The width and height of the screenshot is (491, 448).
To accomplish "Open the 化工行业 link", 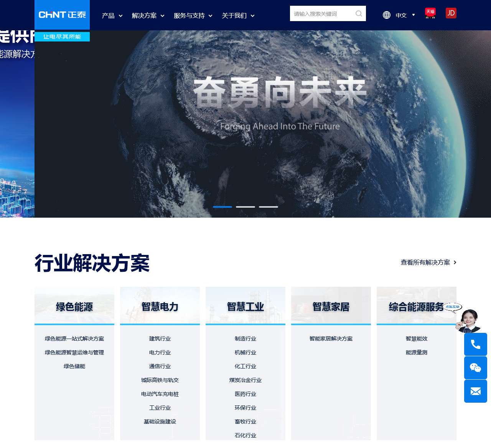I will tap(245, 366).
